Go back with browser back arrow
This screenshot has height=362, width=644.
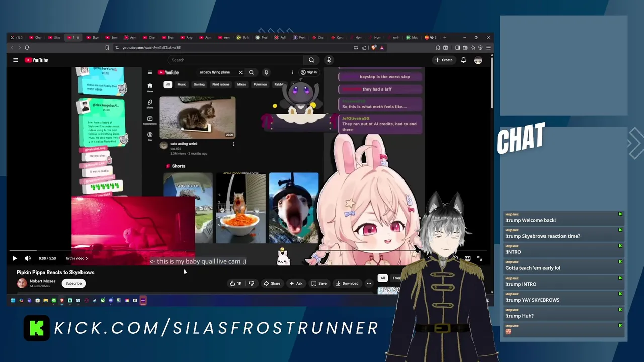[x=12, y=48]
